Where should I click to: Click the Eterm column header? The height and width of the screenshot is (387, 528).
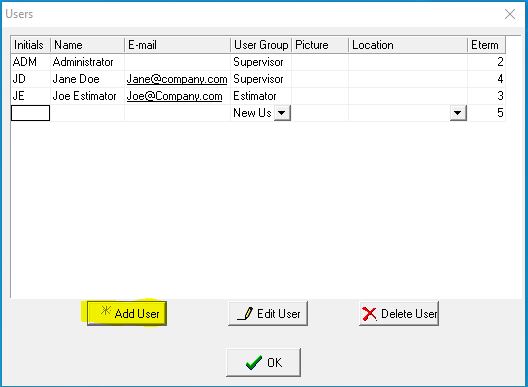point(487,45)
